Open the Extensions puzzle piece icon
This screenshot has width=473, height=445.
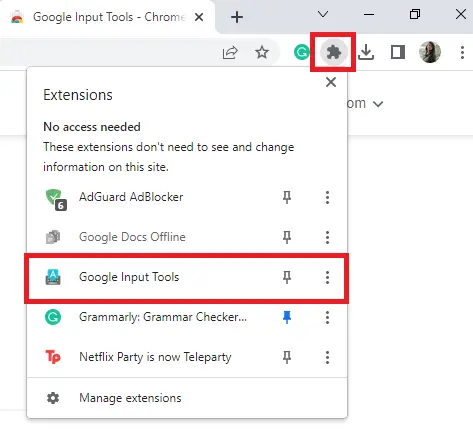pyautogui.click(x=333, y=52)
